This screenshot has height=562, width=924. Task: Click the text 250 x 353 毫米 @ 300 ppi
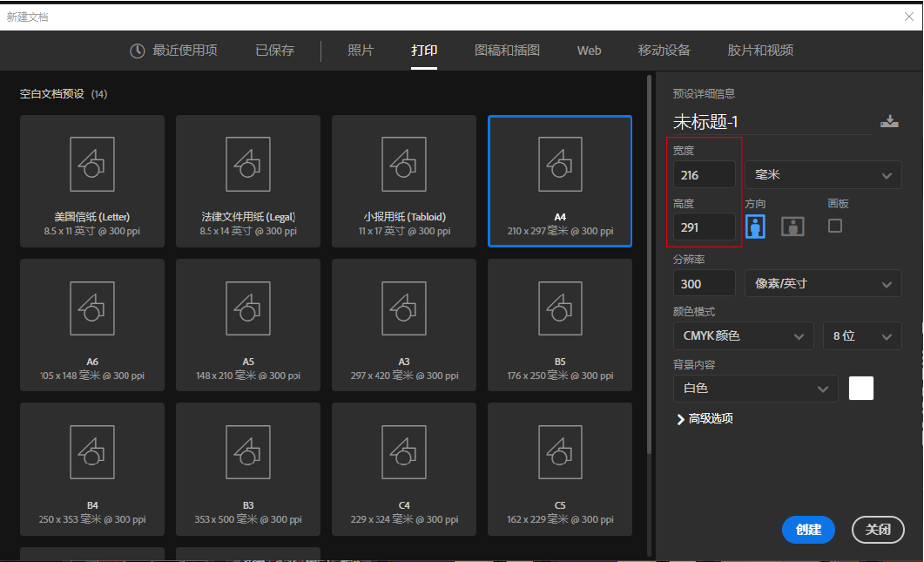point(92,519)
